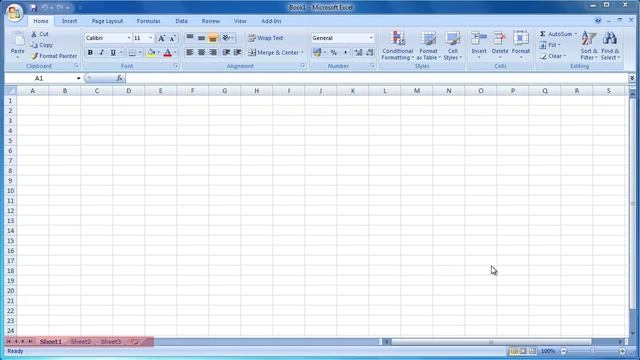Open Find & Select menu
This screenshot has width=640, height=360.
(610, 46)
